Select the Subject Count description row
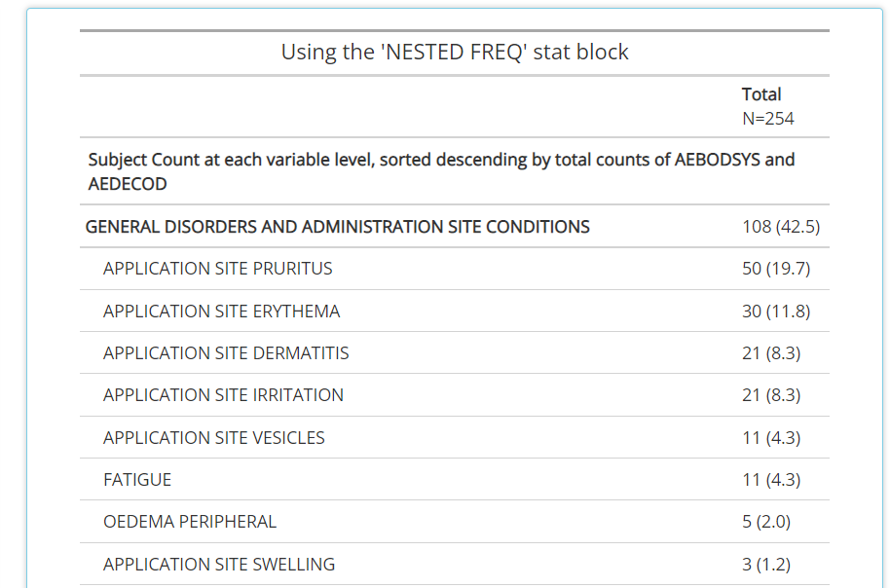This screenshot has height=588, width=890. click(454, 171)
